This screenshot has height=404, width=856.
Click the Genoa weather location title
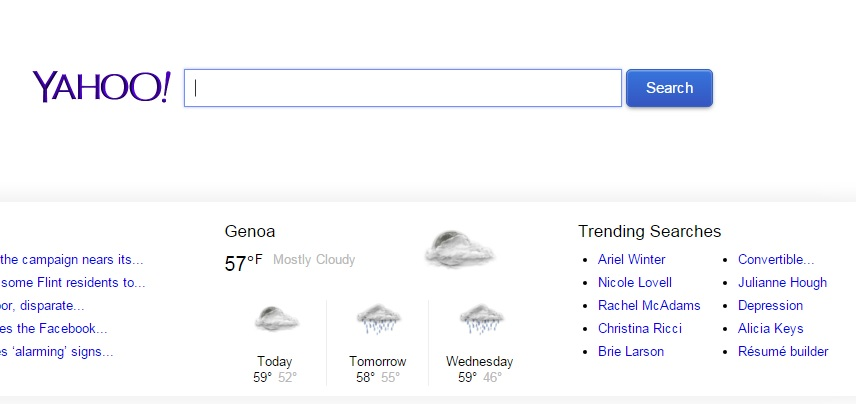tap(249, 231)
